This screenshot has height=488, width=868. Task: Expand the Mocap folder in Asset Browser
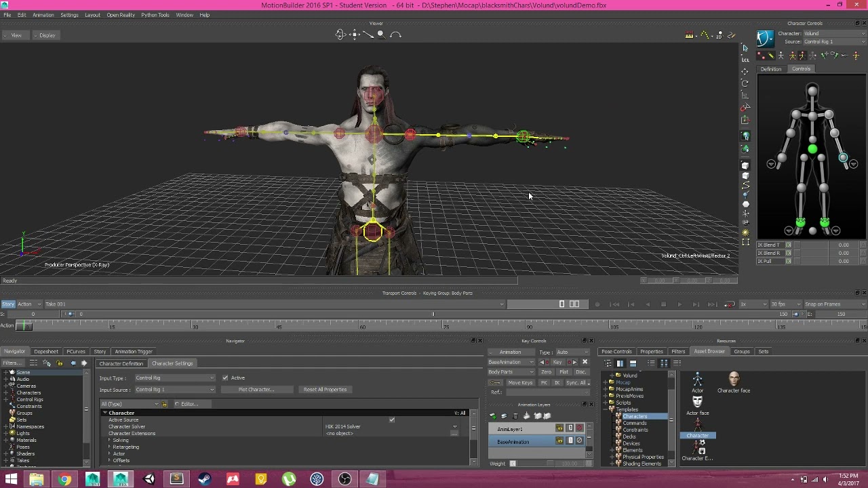click(x=606, y=382)
